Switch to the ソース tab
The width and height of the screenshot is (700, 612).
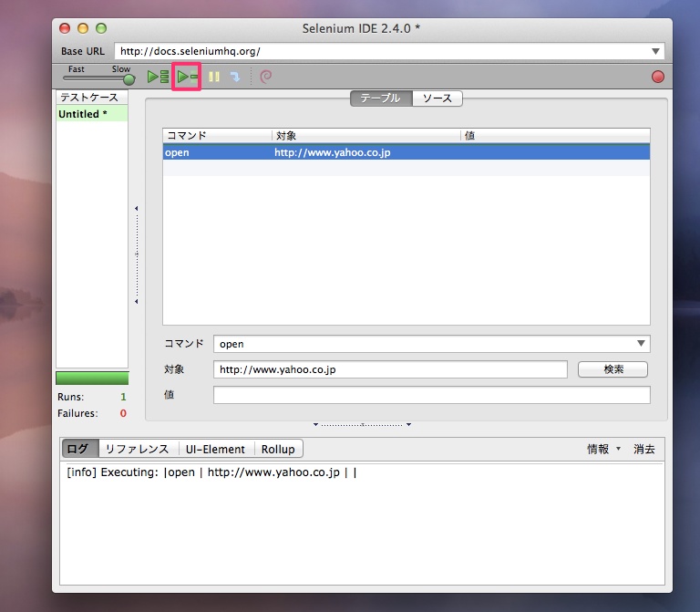click(x=437, y=99)
